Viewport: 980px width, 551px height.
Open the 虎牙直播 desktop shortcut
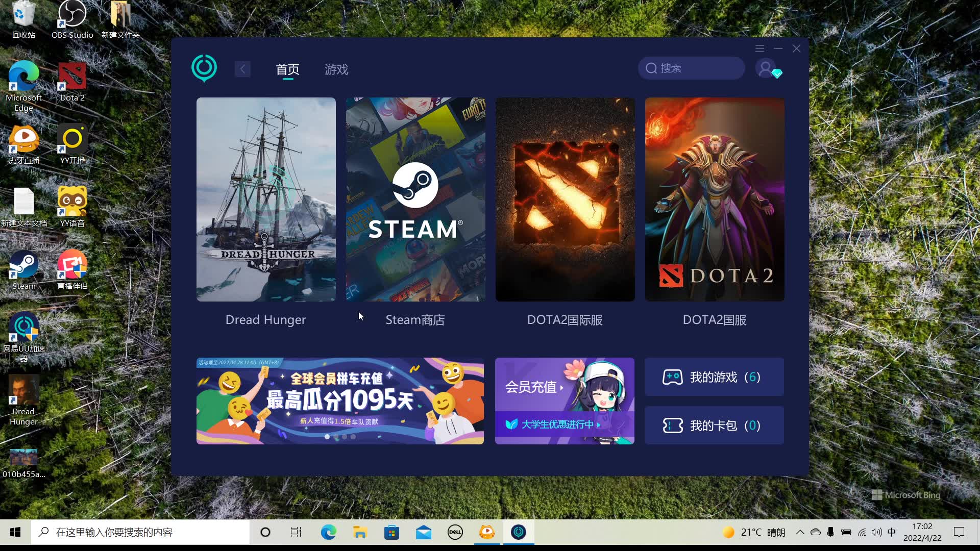[23, 145]
